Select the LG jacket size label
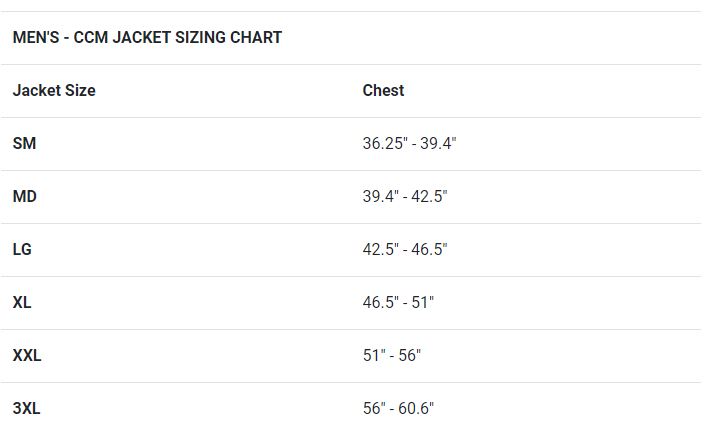 (x=22, y=250)
